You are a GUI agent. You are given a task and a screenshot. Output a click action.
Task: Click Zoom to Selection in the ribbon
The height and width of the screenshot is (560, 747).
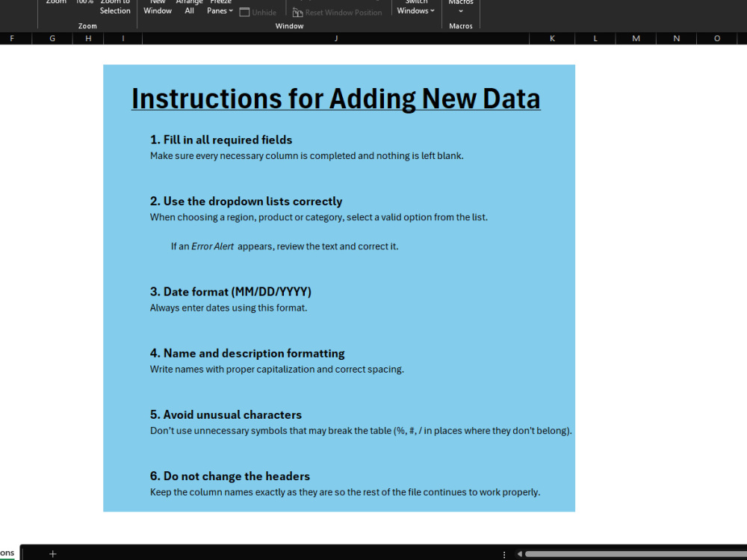pos(115,7)
